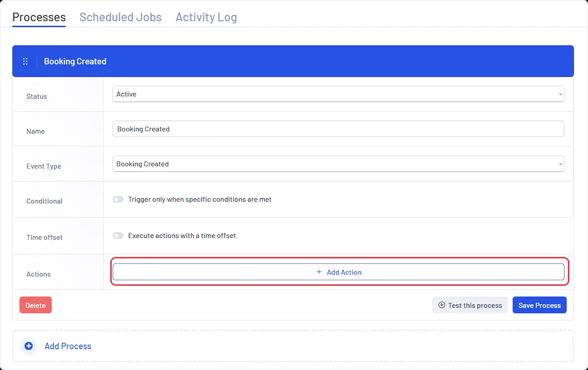588x370 pixels.
Task: Click the Actions row label
Action: coord(39,274)
